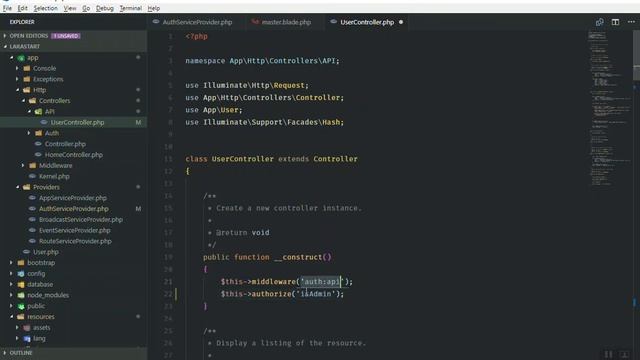Open the Selection menu
Image resolution: width=640 pixels, height=360 pixels.
(45, 8)
